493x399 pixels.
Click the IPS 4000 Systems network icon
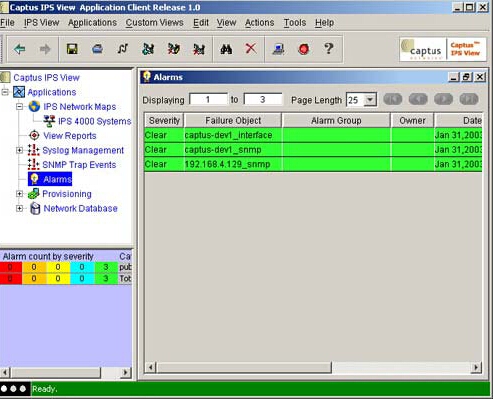[49, 121]
